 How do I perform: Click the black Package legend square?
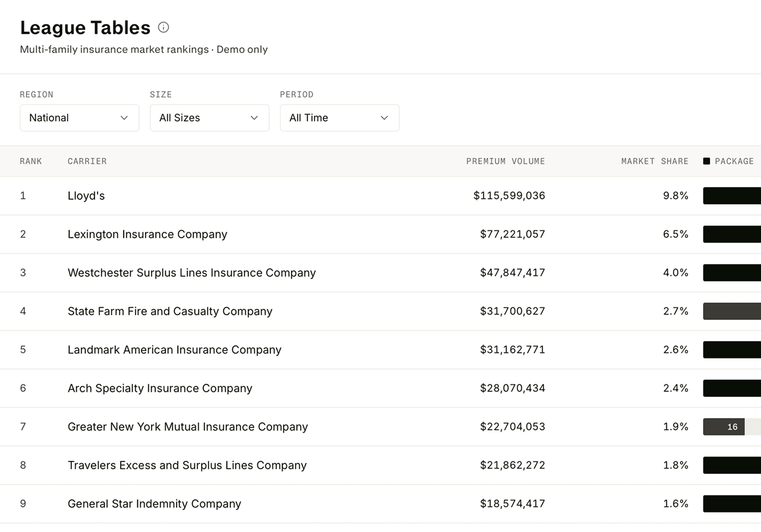point(706,161)
